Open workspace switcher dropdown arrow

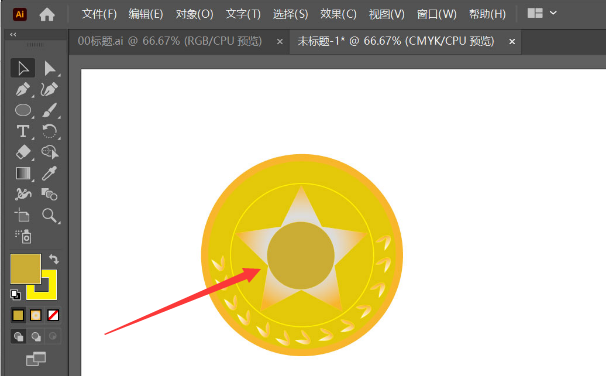(x=553, y=13)
